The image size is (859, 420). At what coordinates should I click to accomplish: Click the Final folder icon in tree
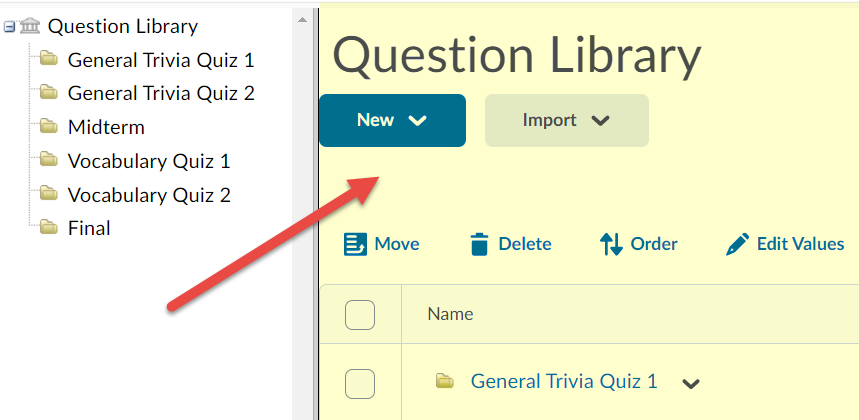pyautogui.click(x=48, y=228)
